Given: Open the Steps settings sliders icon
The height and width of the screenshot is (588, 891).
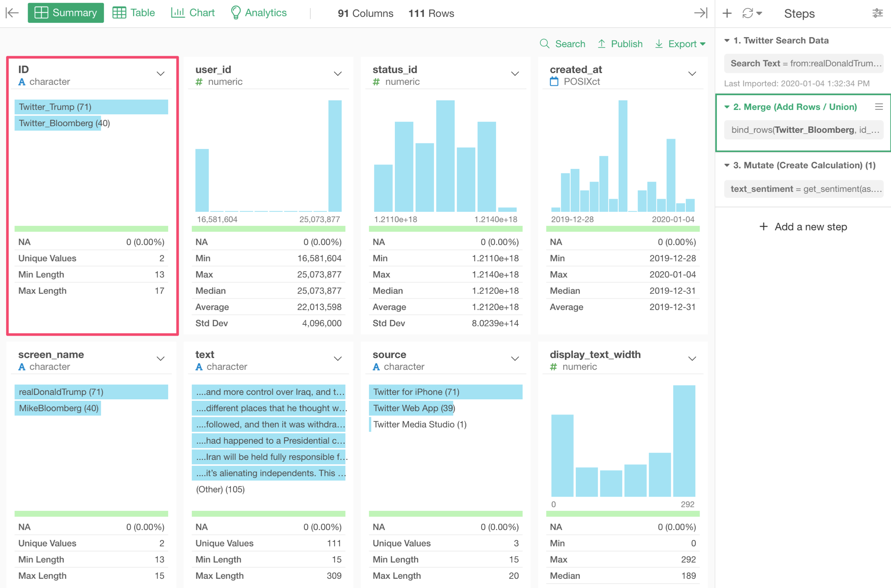Looking at the screenshot, I should coord(878,13).
